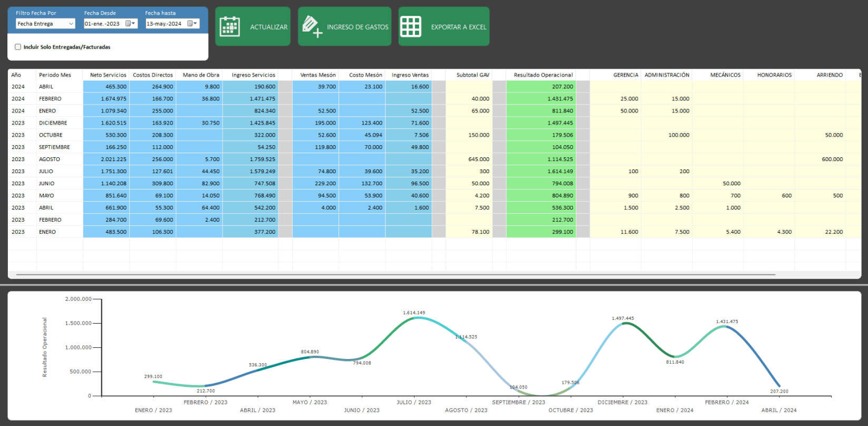Screen dimensions: 868x426
Task: Expand the Filtro Fecha Por dropdown
Action: click(71, 24)
